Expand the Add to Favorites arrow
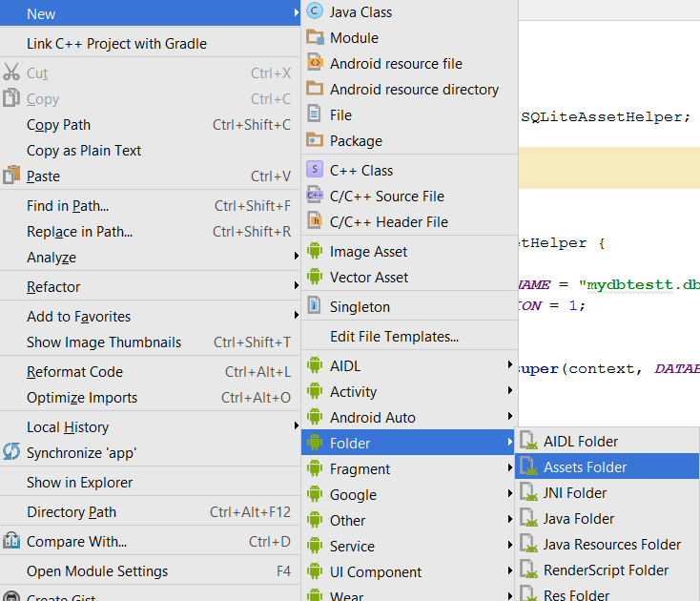 296,315
